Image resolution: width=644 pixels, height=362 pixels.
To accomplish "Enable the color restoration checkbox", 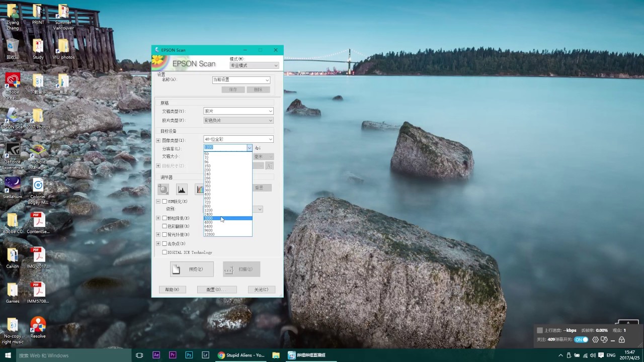I will (164, 226).
